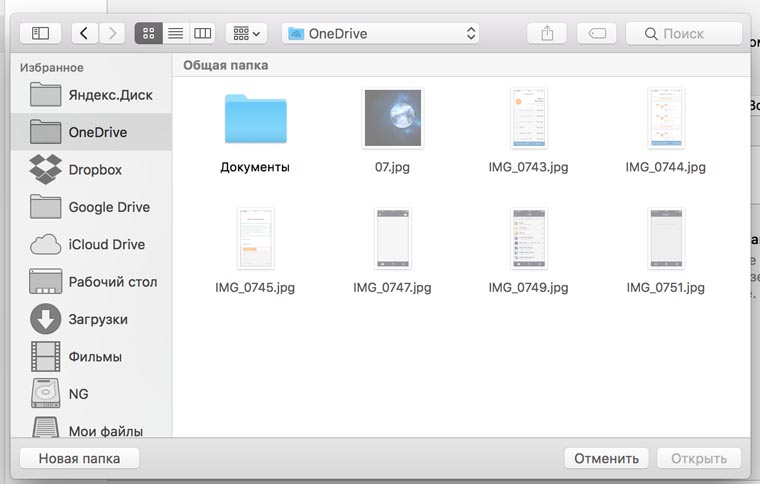The image size is (760, 484).
Task: Click the IMG_0747.jpg file name
Action: (x=392, y=287)
